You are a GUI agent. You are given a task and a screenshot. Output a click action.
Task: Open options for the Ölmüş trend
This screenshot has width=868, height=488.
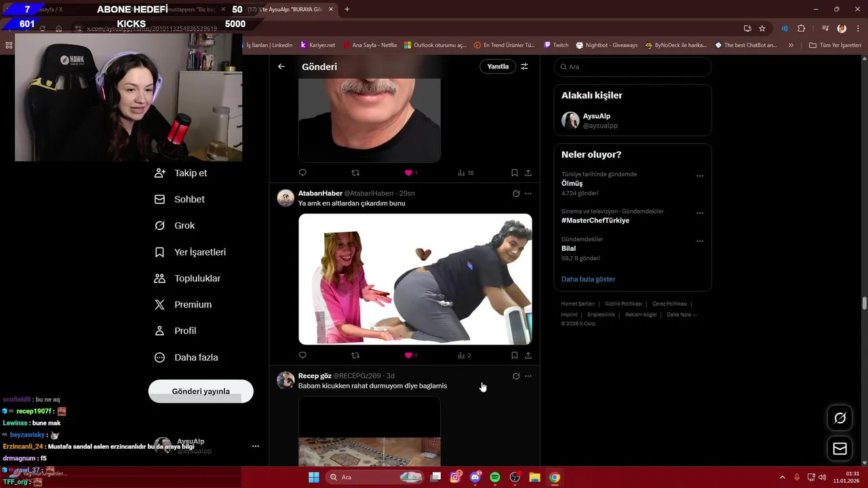[700, 176]
